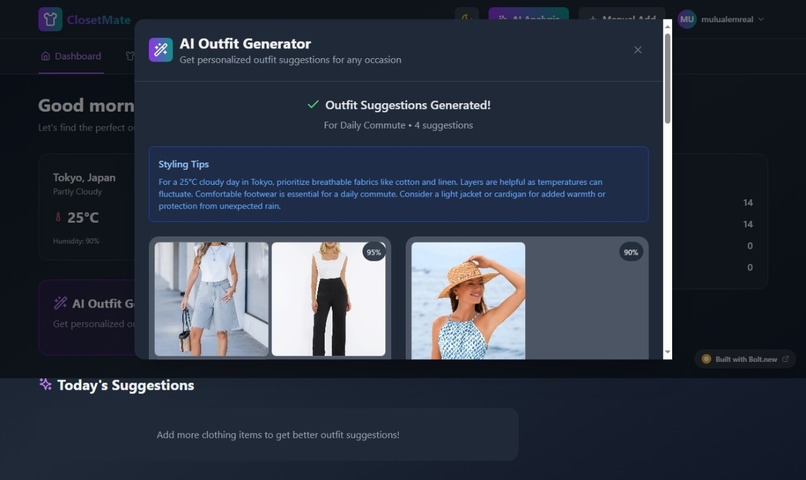Click the wand icon on AI Outfit card
Screen dimensions: 806x480
[60, 303]
